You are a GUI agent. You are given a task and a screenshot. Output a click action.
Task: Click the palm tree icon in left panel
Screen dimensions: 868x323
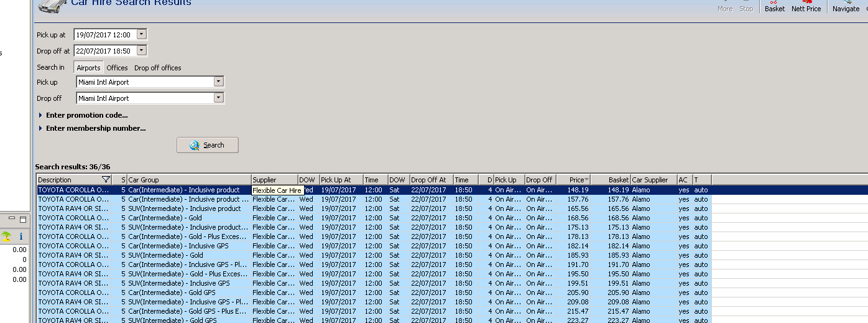pos(6,236)
